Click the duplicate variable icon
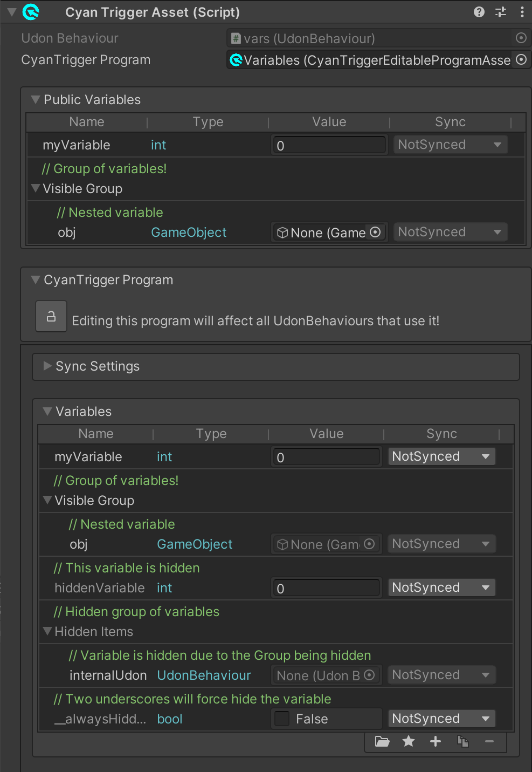 tap(462, 741)
